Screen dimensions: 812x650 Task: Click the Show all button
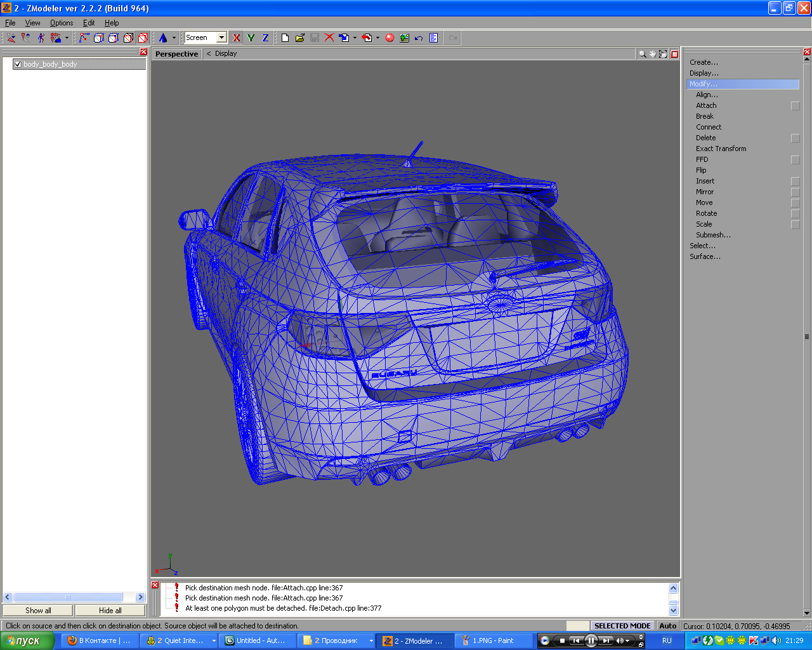(x=38, y=610)
